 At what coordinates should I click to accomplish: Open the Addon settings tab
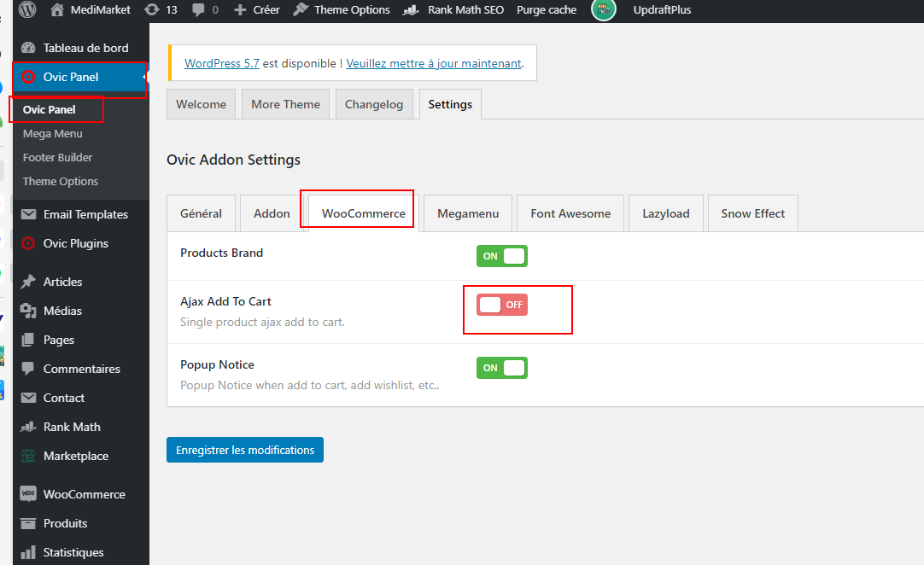point(272,213)
